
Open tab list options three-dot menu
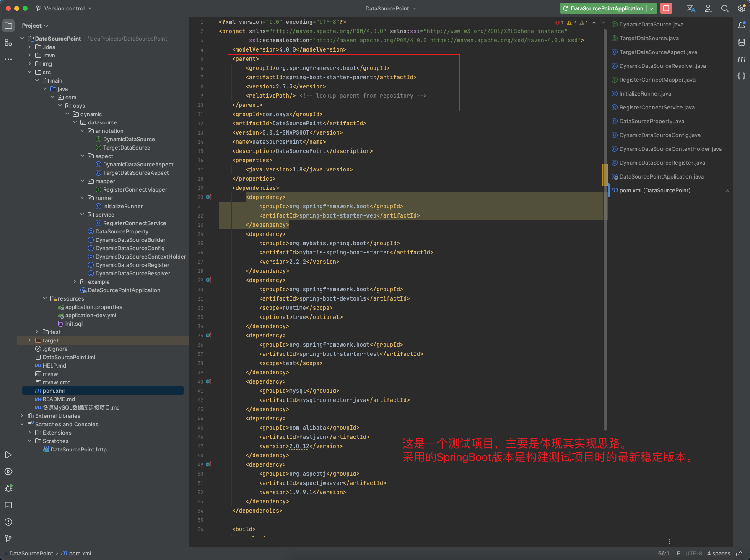point(670,541)
